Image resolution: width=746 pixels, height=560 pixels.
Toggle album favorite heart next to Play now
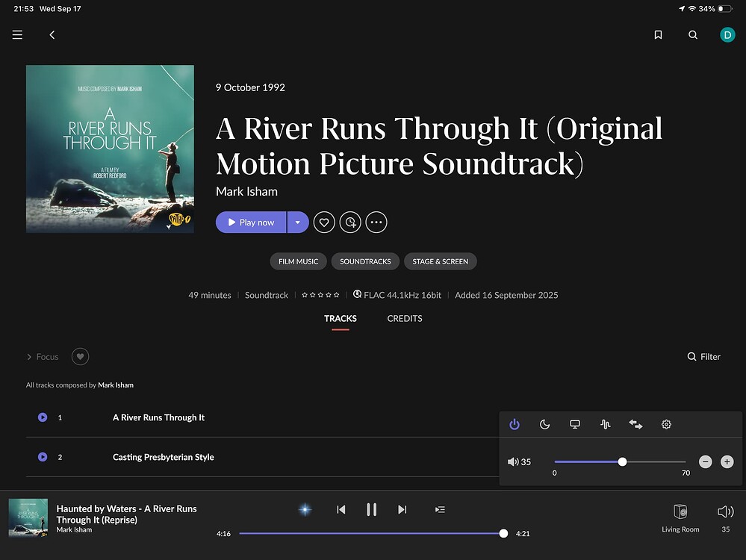[324, 223]
